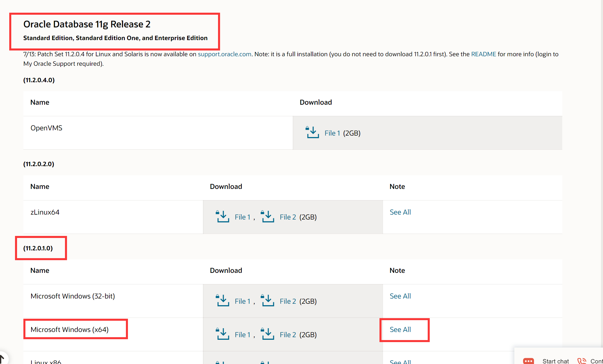
Task: Select the Standard Edition subtitle text
Action: tap(116, 38)
